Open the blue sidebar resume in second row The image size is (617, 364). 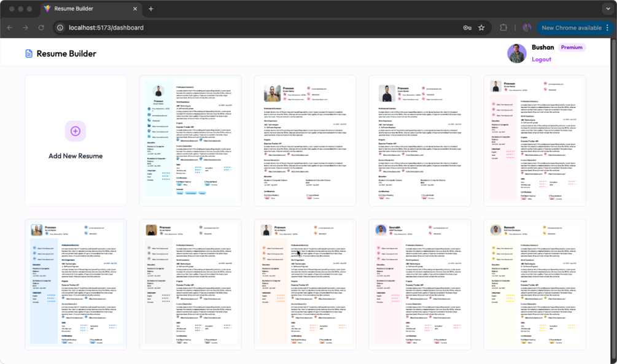(x=76, y=284)
